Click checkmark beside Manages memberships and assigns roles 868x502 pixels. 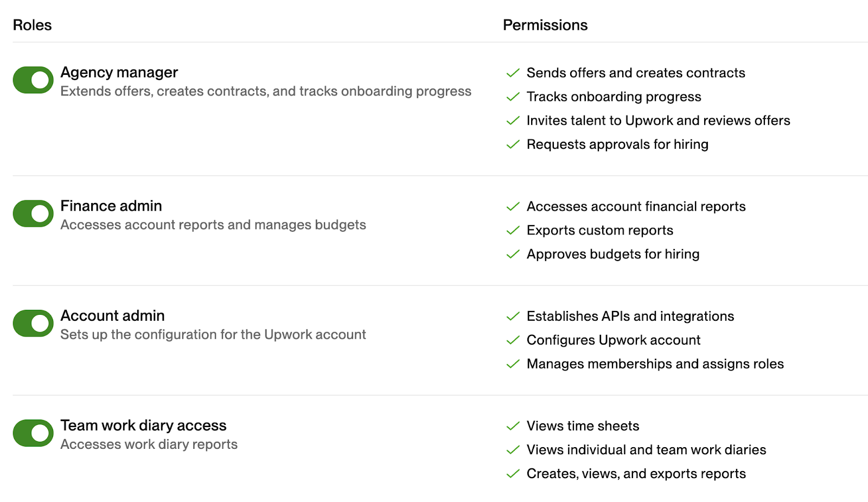click(513, 364)
